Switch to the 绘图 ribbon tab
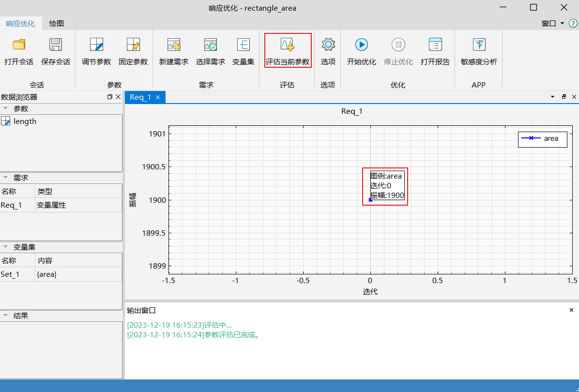 [x=57, y=23]
